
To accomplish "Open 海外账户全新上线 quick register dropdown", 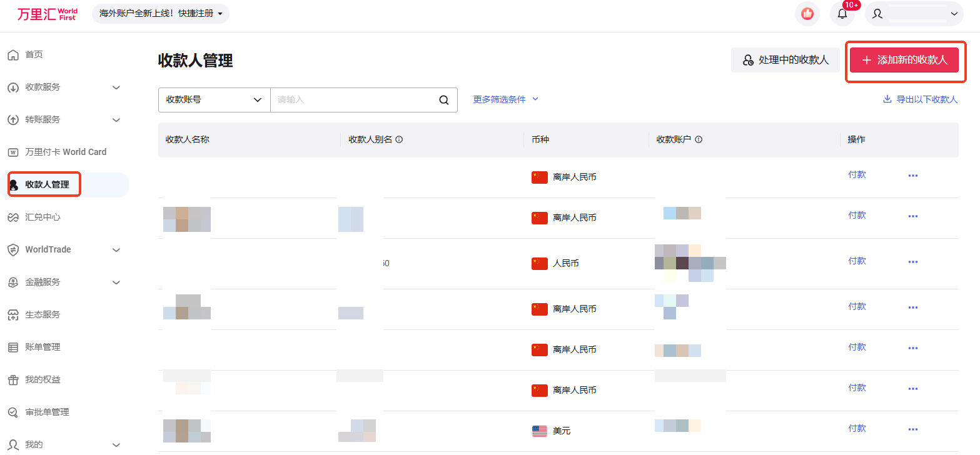I will tap(161, 14).
